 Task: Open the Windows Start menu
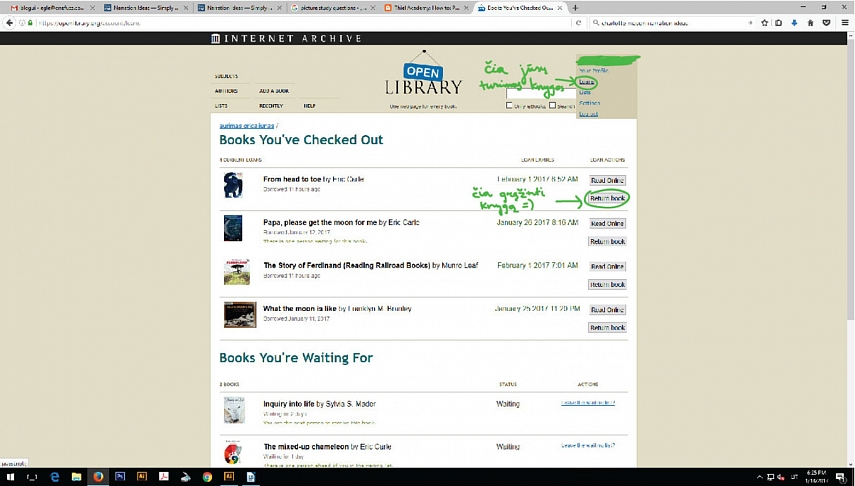point(10,477)
